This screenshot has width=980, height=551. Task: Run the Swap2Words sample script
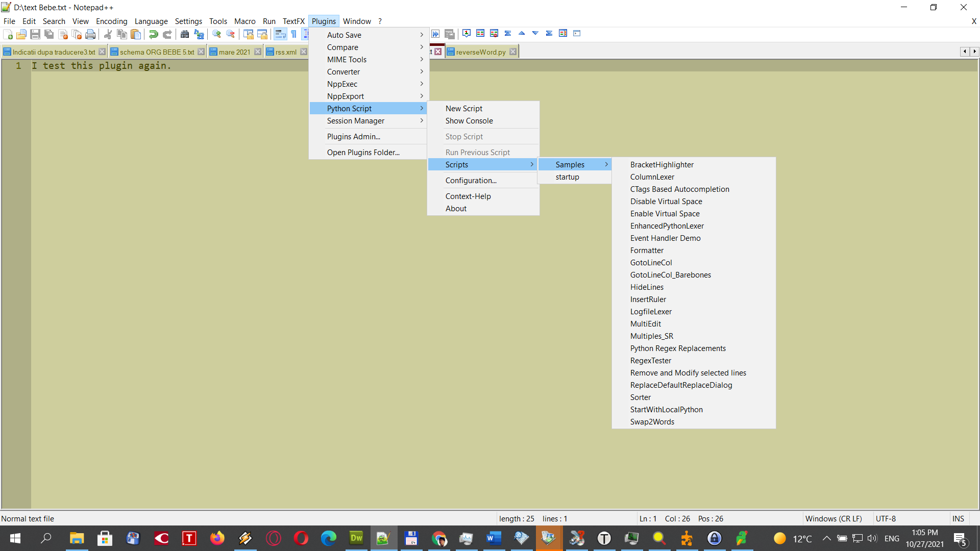(694, 421)
